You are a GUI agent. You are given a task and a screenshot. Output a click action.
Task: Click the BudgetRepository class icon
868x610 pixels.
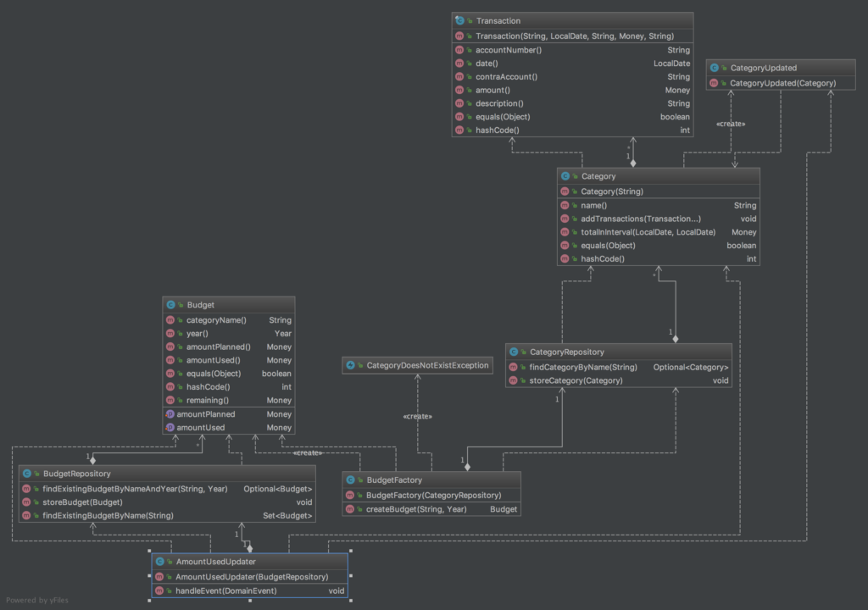[x=26, y=474]
